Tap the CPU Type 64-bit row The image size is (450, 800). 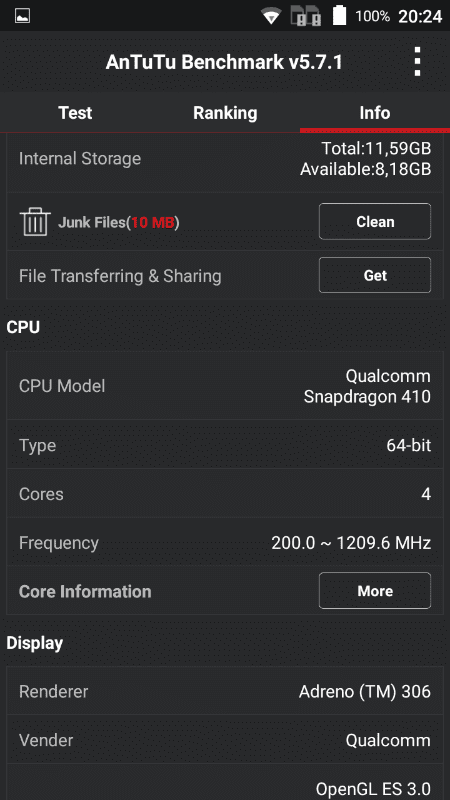[x=225, y=445]
